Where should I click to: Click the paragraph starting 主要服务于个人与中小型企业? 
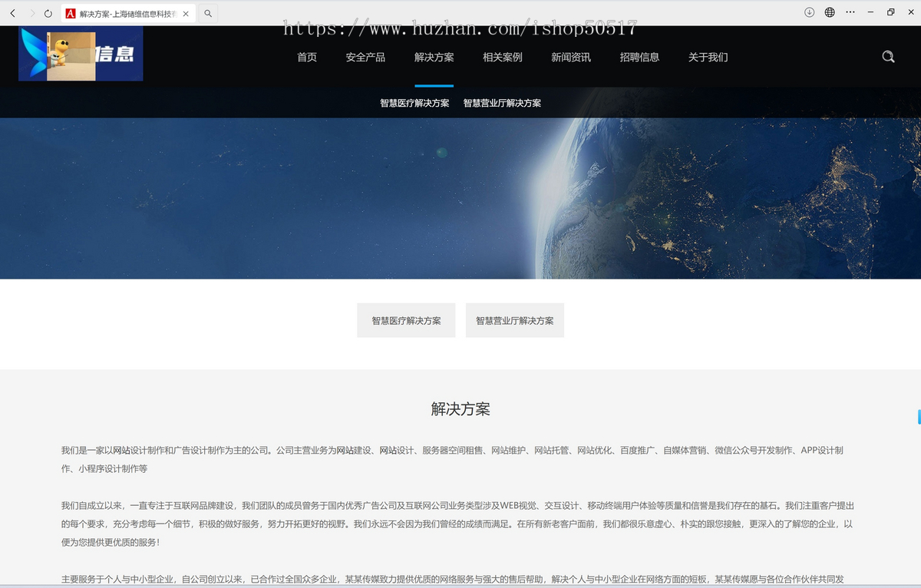click(453, 580)
